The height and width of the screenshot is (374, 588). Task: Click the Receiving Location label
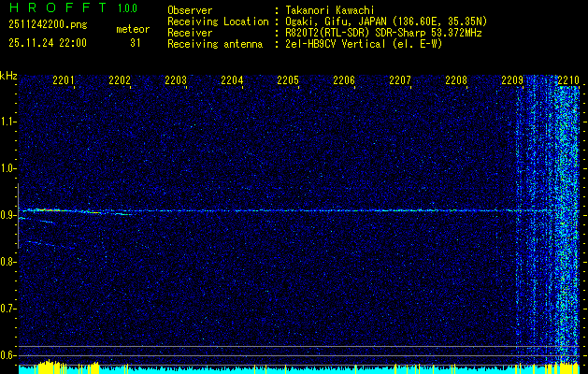pos(218,22)
